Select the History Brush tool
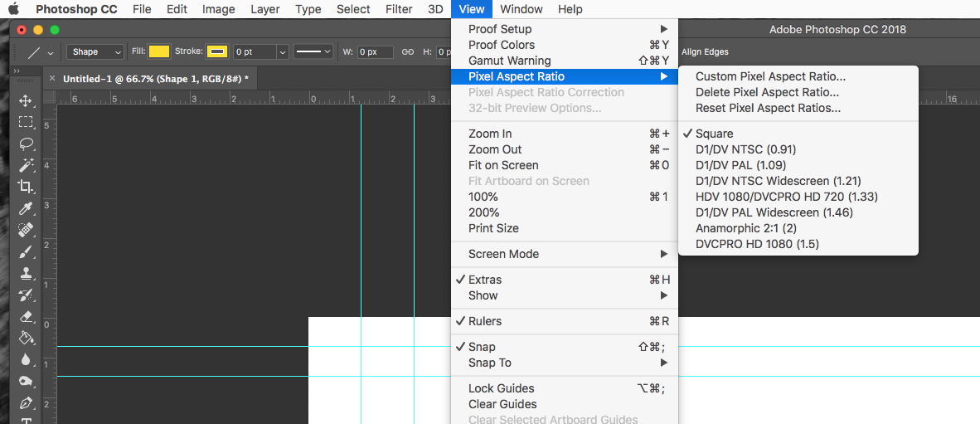 tap(26, 295)
